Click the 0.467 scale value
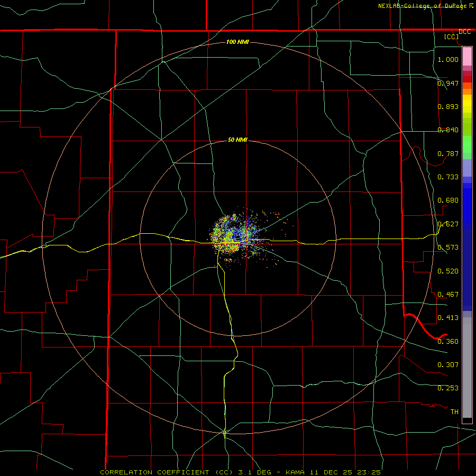Image resolution: width=476 pixels, height=476 pixels. click(x=448, y=295)
